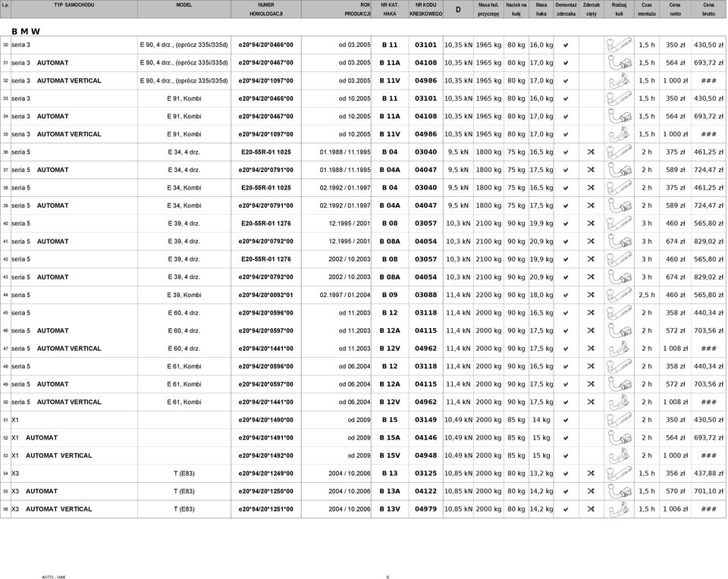This screenshot has height=579, width=728.
Task: Click the Masa hol. przyczepy header
Action: [x=488, y=9]
